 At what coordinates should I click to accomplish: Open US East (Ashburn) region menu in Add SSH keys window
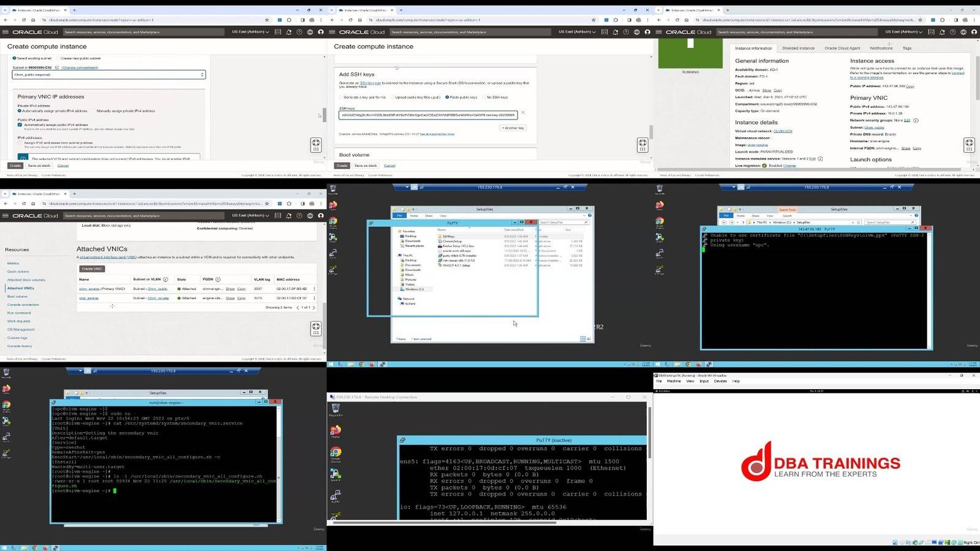point(577,32)
